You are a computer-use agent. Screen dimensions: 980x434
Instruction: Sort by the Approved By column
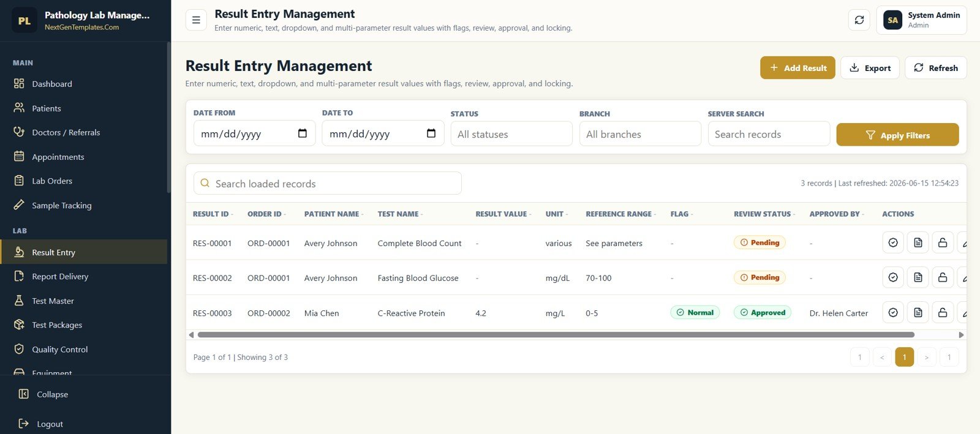[x=837, y=214]
